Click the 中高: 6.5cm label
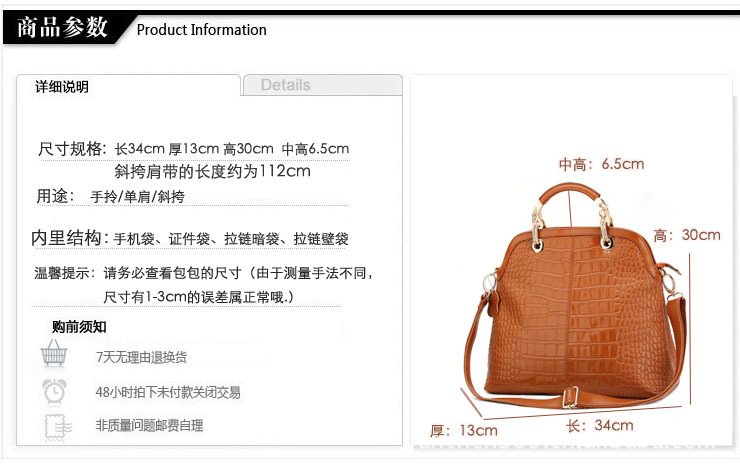This screenshot has width=740, height=471. pos(601,164)
